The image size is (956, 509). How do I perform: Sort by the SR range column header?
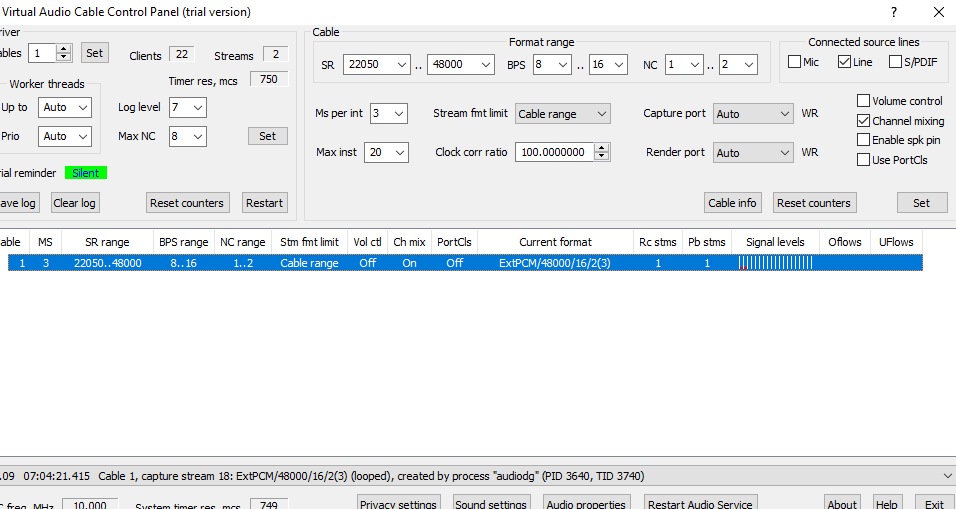pyautogui.click(x=107, y=242)
